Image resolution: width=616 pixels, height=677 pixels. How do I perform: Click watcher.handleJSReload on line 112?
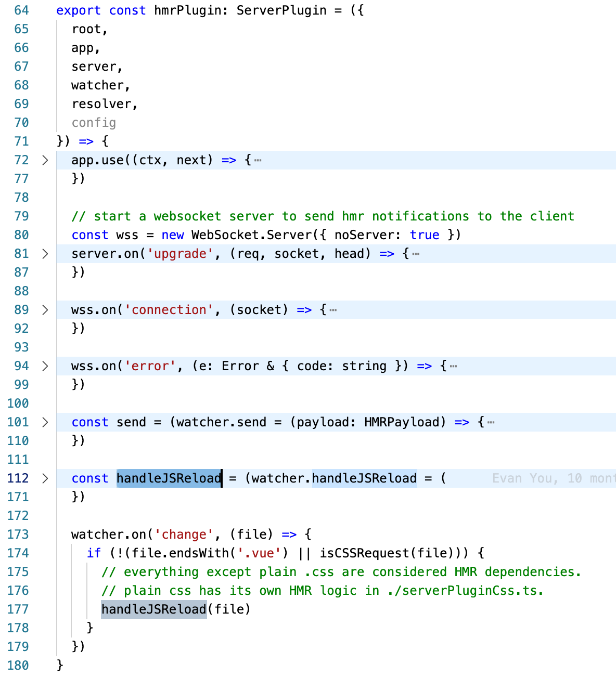pos(335,478)
